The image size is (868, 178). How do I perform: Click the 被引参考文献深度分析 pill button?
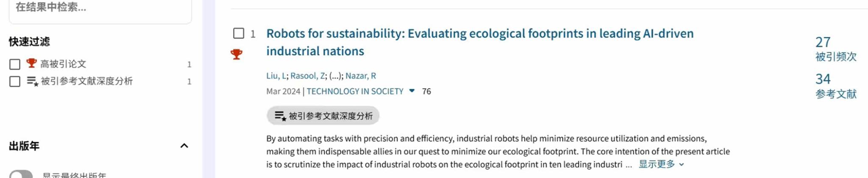pos(323,116)
